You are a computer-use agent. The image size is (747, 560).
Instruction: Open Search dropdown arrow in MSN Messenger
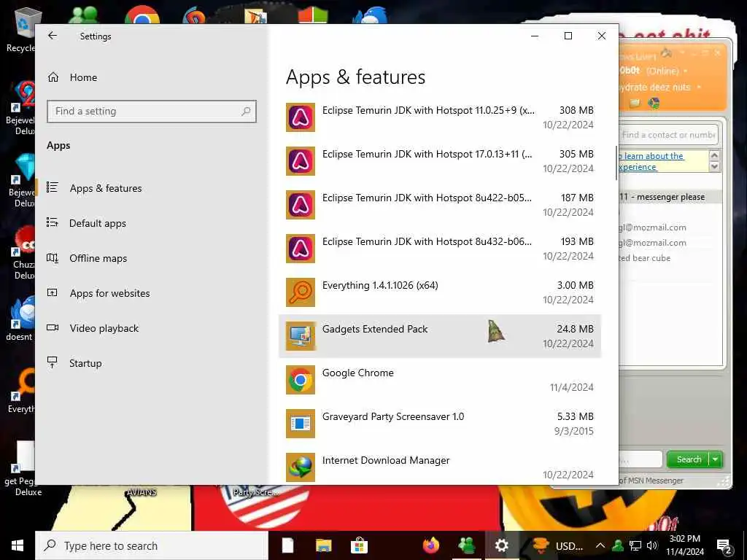[716, 459]
